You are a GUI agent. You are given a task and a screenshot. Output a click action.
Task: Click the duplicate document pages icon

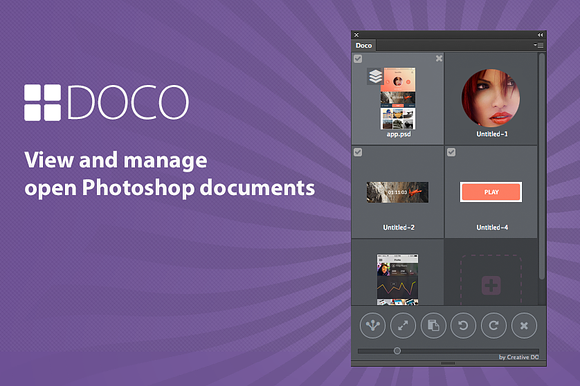tap(433, 326)
